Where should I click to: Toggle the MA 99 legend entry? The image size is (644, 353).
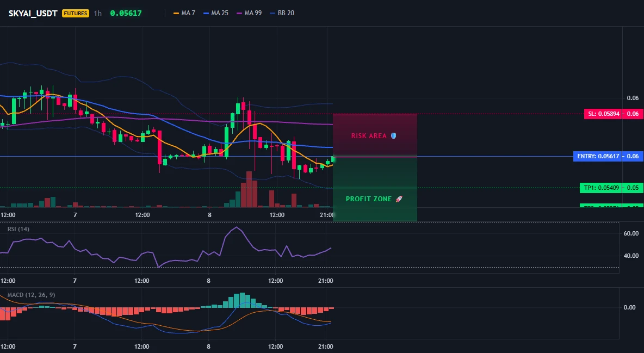tap(249, 13)
